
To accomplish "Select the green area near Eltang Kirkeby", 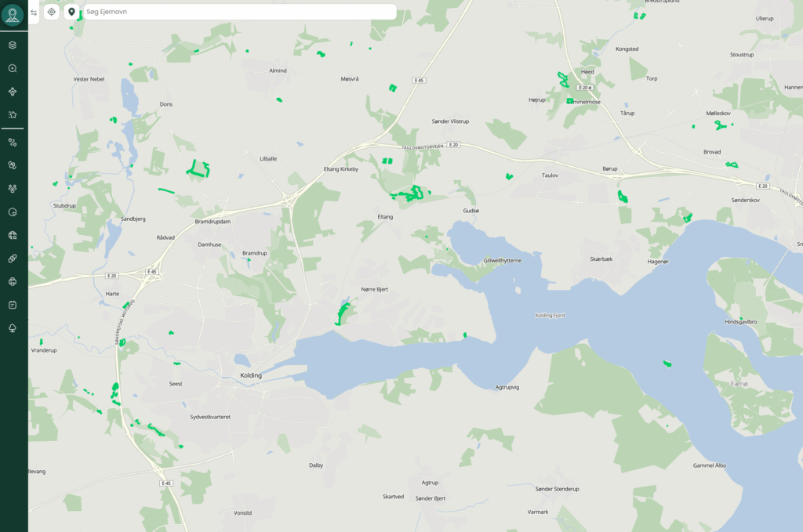I will pyautogui.click(x=387, y=161).
